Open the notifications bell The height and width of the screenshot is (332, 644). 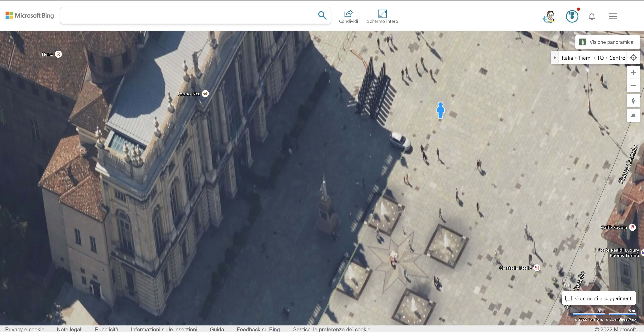tap(592, 17)
